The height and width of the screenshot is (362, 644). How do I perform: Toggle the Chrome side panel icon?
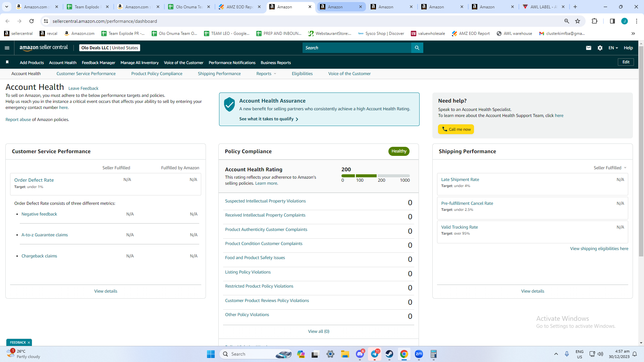(x=612, y=21)
